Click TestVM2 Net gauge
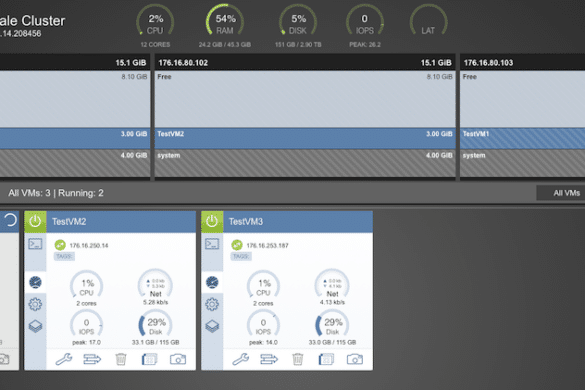Image resolution: width=585 pixels, height=390 pixels. 156,284
